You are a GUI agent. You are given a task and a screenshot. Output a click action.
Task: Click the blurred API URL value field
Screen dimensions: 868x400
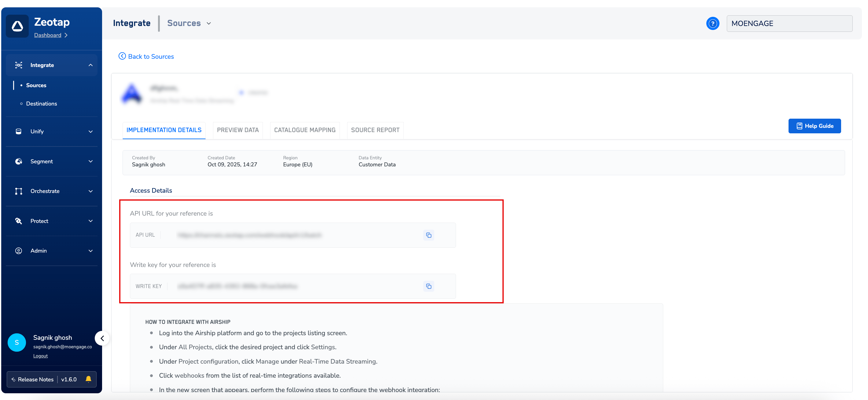(x=250, y=235)
